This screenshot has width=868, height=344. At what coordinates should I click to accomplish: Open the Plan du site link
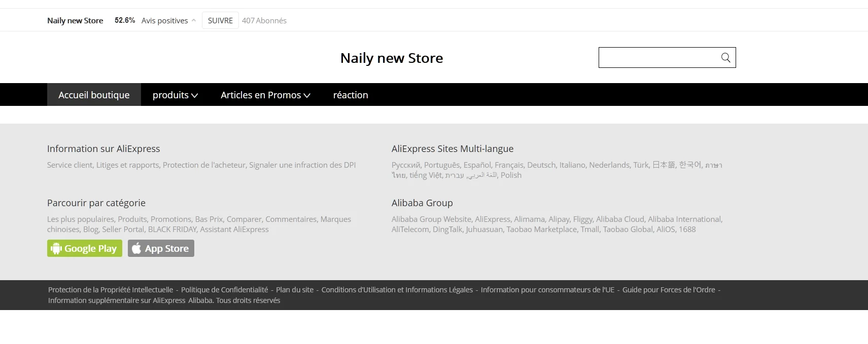[x=295, y=290]
